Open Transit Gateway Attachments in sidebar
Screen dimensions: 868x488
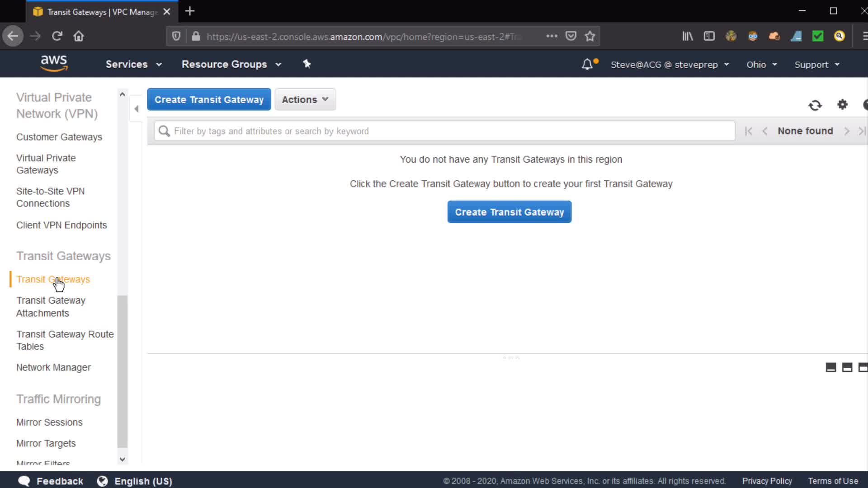point(51,307)
